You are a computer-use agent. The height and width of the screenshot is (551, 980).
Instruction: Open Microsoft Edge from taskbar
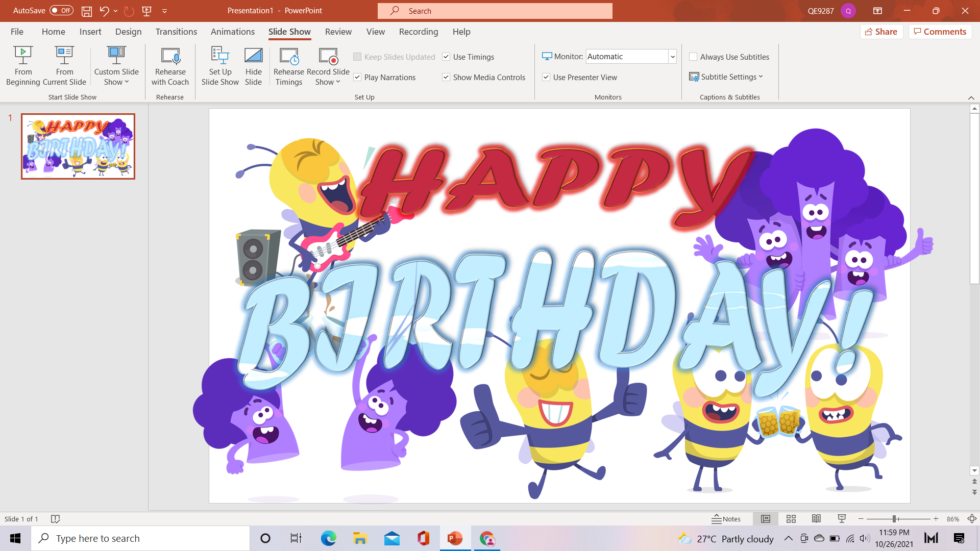click(328, 538)
